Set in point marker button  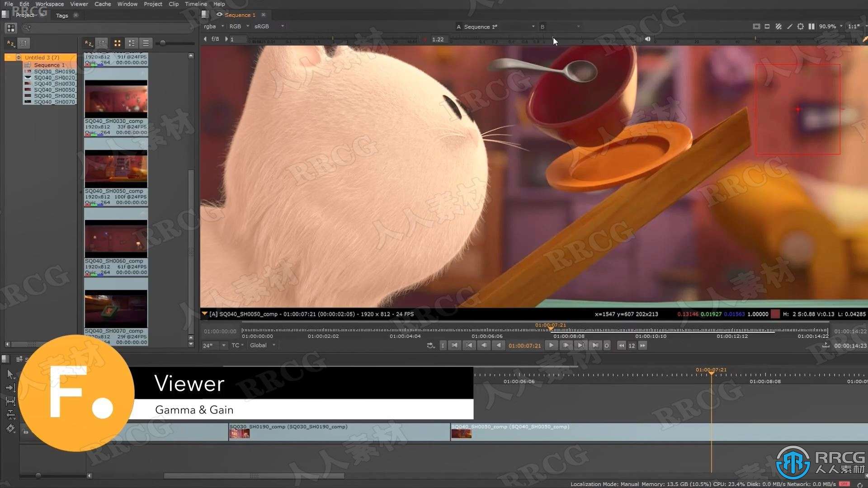tap(443, 346)
